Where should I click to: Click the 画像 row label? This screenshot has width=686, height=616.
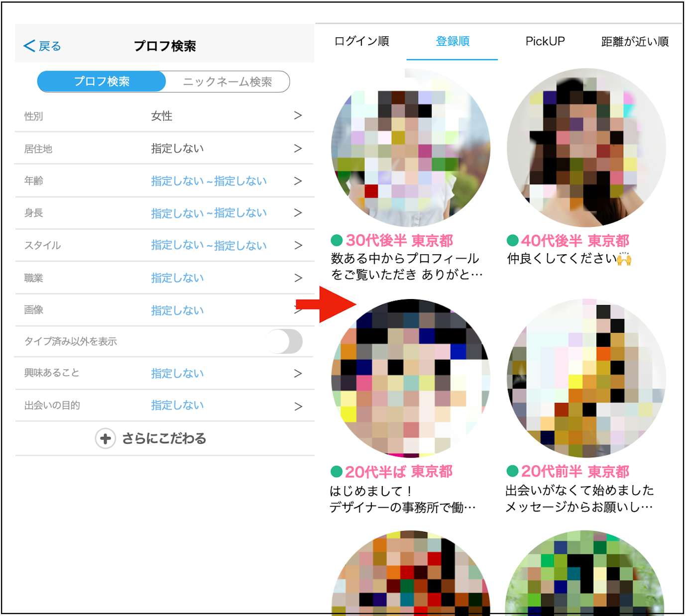tap(33, 310)
